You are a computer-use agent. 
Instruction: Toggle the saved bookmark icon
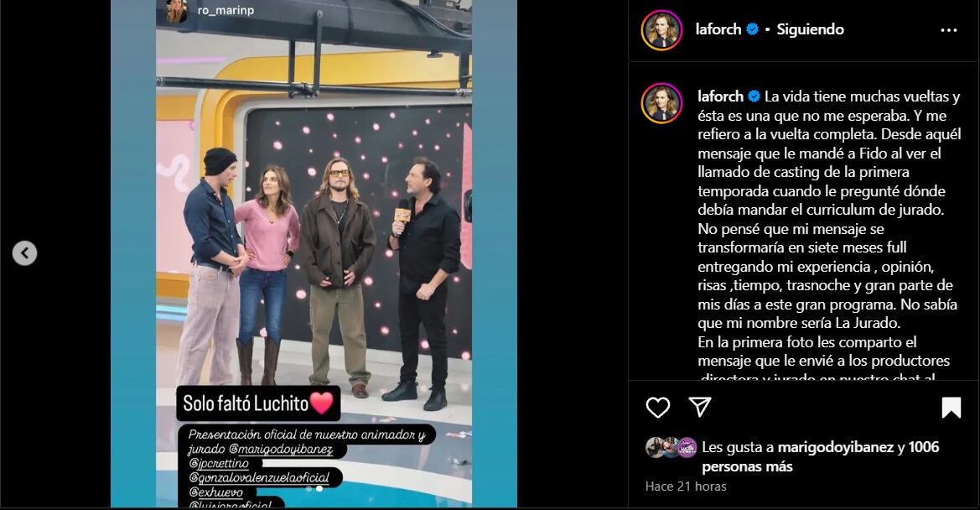click(x=951, y=408)
